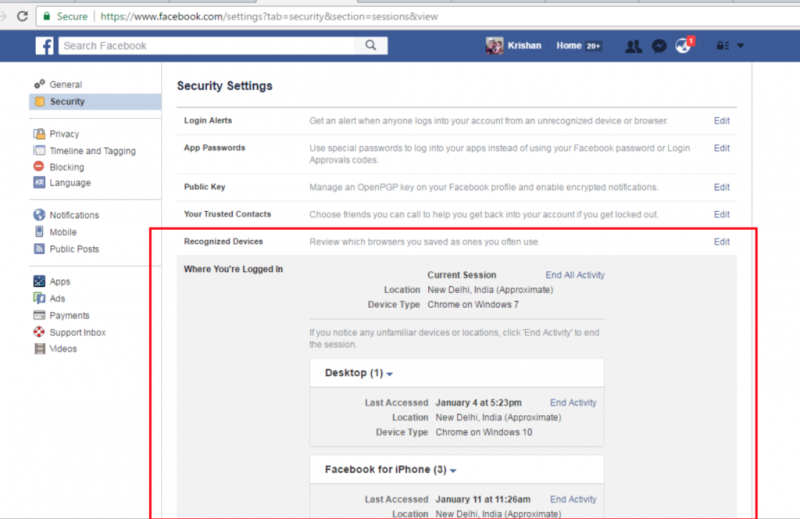Go to Home feed

click(568, 45)
